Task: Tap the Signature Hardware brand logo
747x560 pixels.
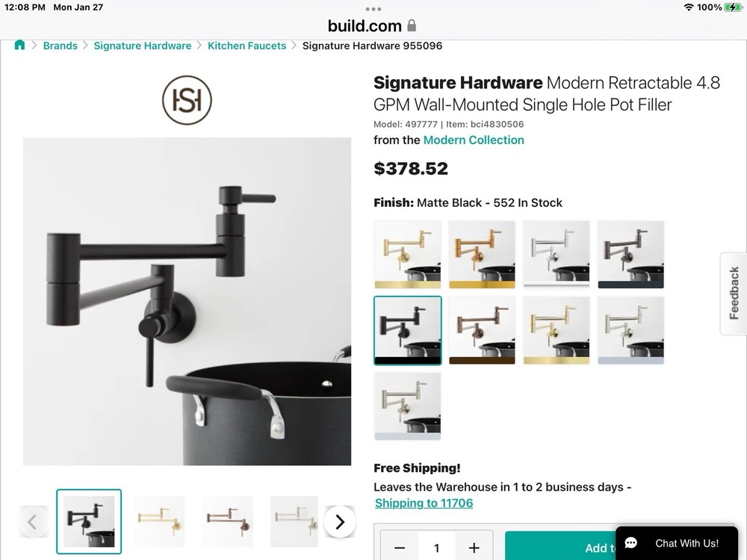Action: point(187,100)
